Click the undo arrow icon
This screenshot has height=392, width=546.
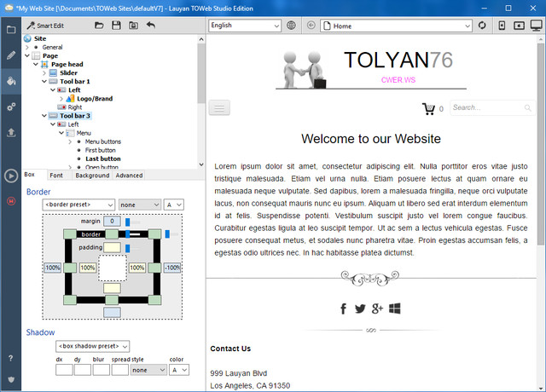click(151, 25)
